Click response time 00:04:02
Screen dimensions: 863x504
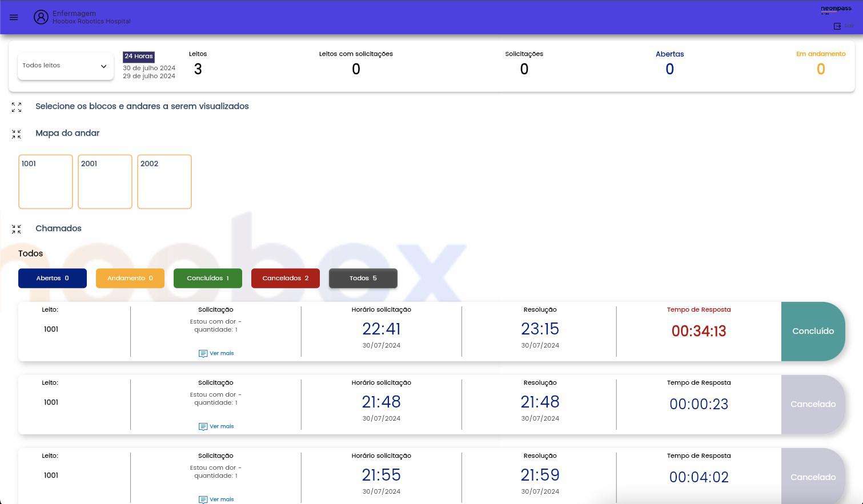[699, 477]
